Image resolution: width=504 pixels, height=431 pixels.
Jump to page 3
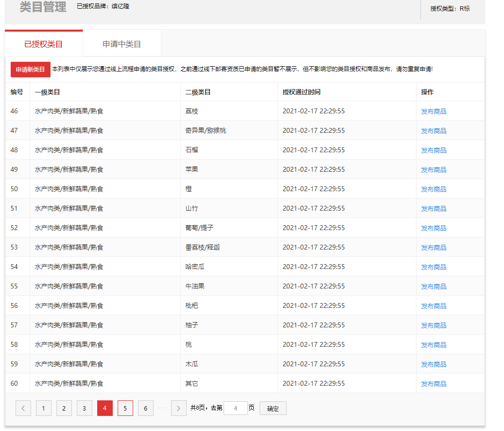click(x=85, y=408)
